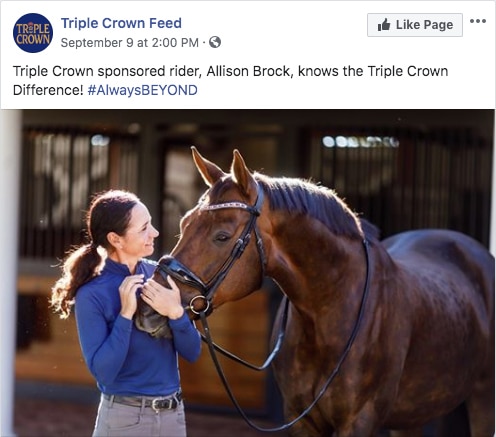Open the Triple Crown circular logo avatar

click(33, 33)
